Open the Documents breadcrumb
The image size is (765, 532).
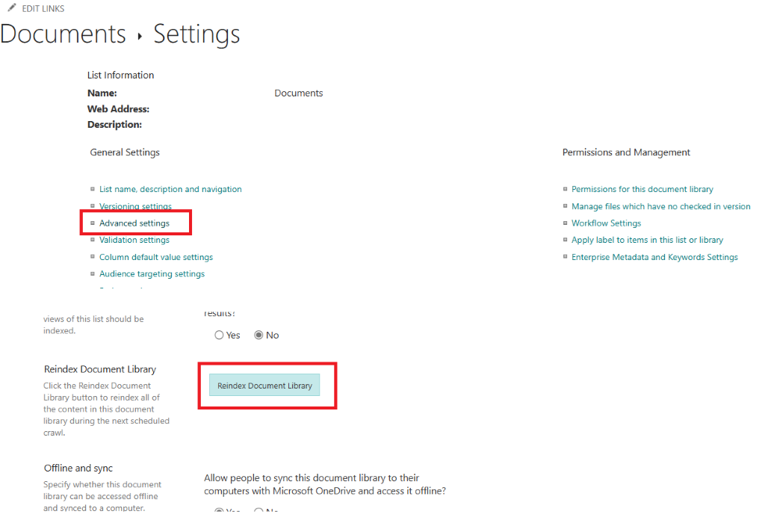[x=63, y=34]
